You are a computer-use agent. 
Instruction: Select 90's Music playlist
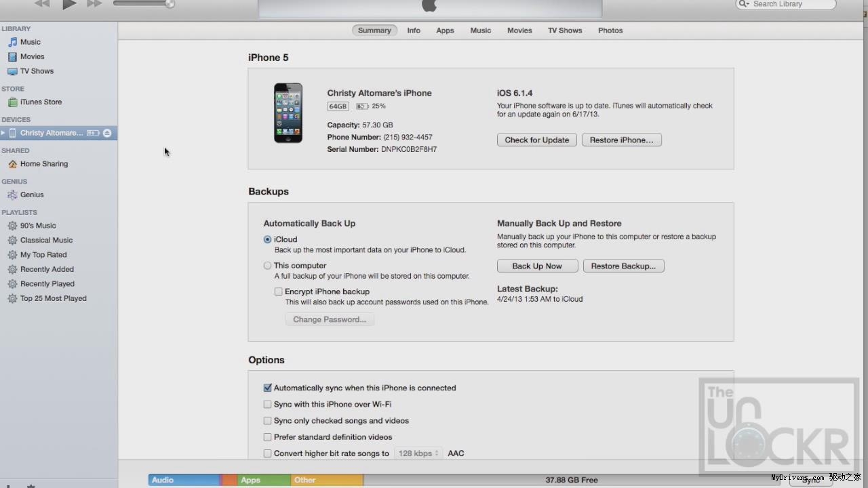tap(38, 226)
